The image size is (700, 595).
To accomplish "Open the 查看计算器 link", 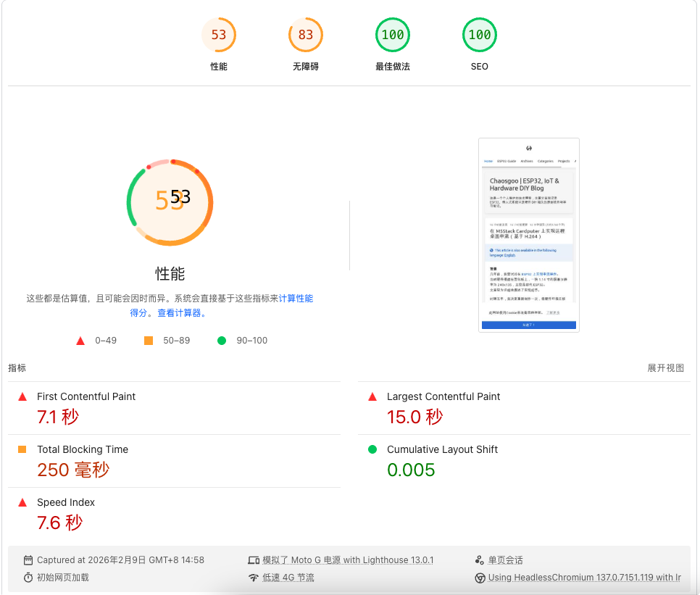I will (179, 313).
